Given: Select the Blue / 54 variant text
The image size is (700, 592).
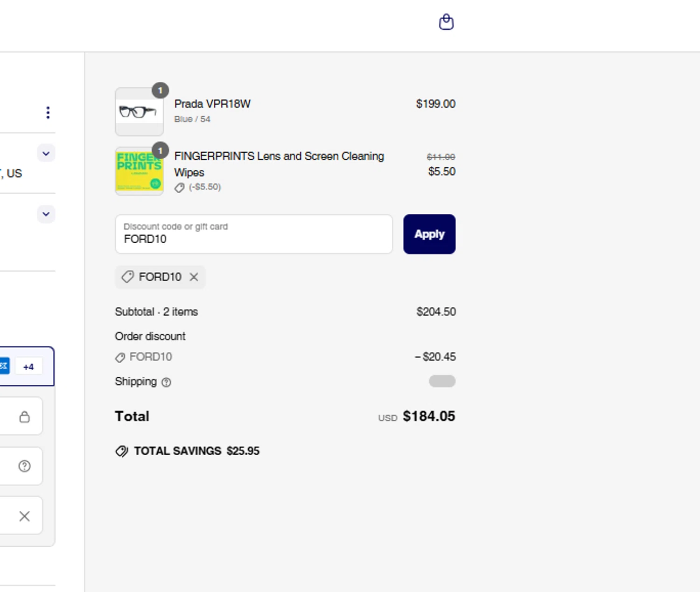Looking at the screenshot, I should tap(192, 119).
